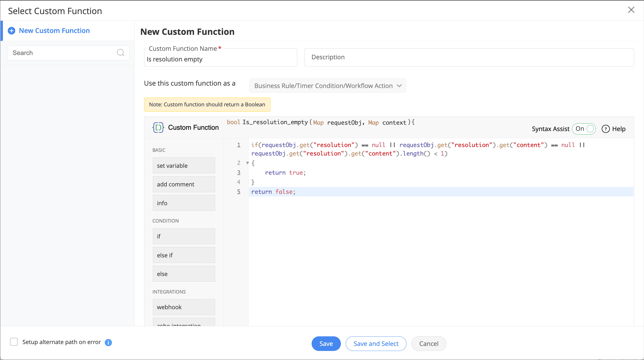Cancel the custom function creation

(x=429, y=344)
